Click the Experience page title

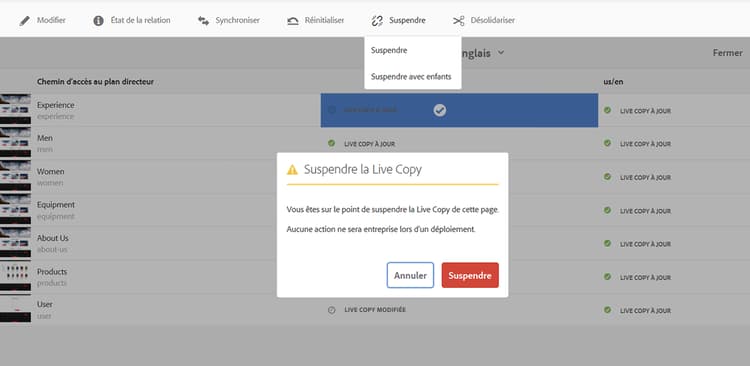[x=55, y=105]
